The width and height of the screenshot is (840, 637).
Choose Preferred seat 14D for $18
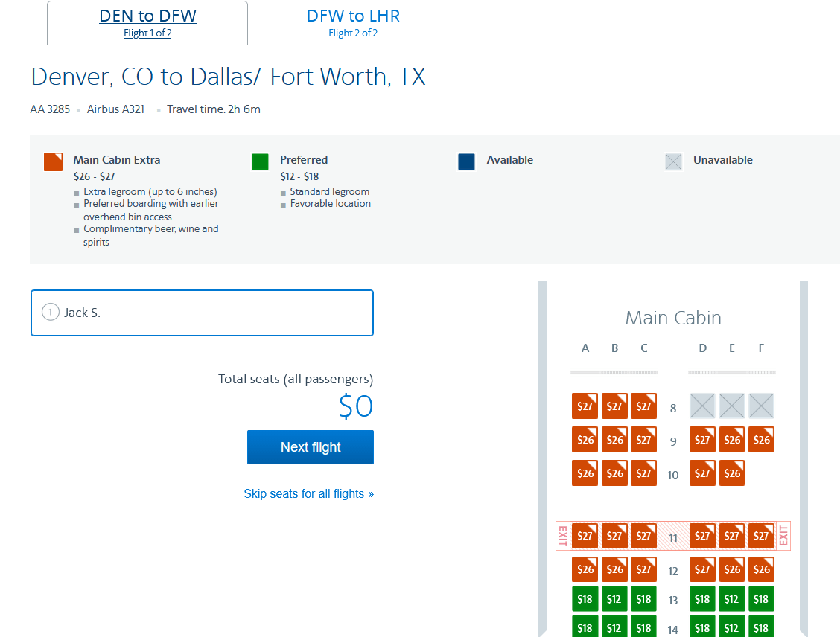point(702,627)
